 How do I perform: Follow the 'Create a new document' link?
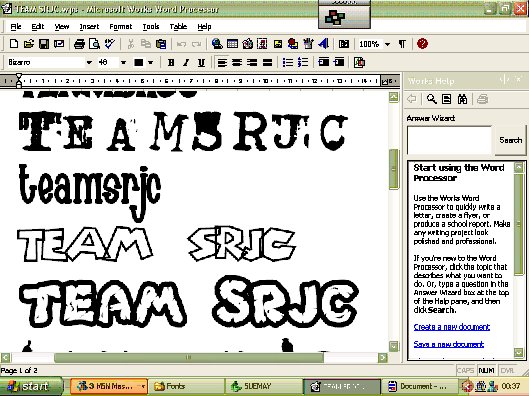click(x=452, y=327)
